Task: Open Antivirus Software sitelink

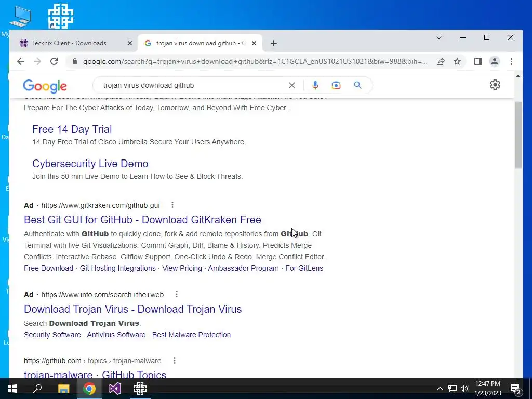Action: click(116, 335)
